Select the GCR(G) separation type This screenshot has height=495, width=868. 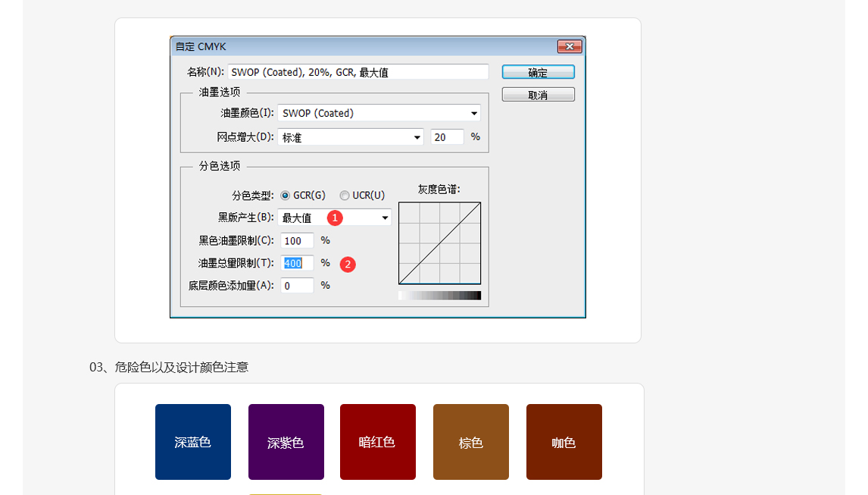pyautogui.click(x=286, y=195)
